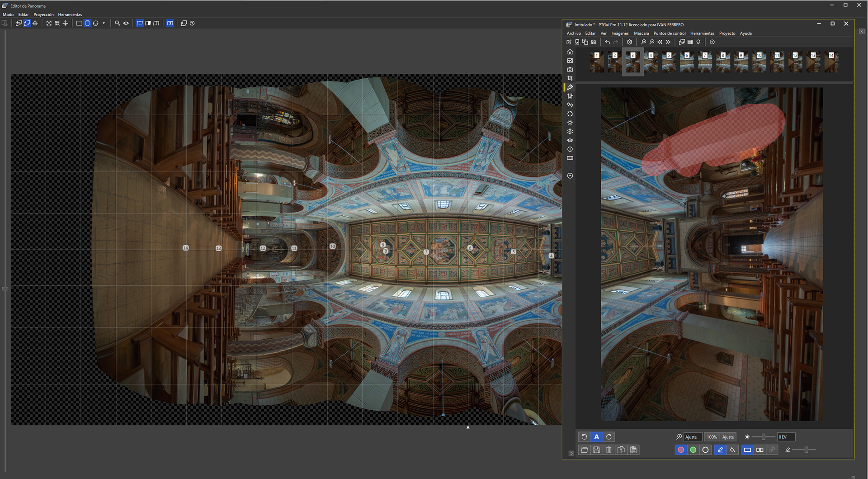This screenshot has height=479, width=868.
Task: Click the camera Lens Settings sidebar icon
Action: tap(570, 70)
